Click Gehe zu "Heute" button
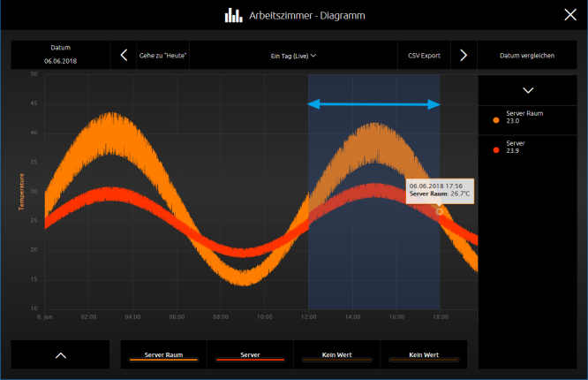588x380 pixels. (x=162, y=55)
